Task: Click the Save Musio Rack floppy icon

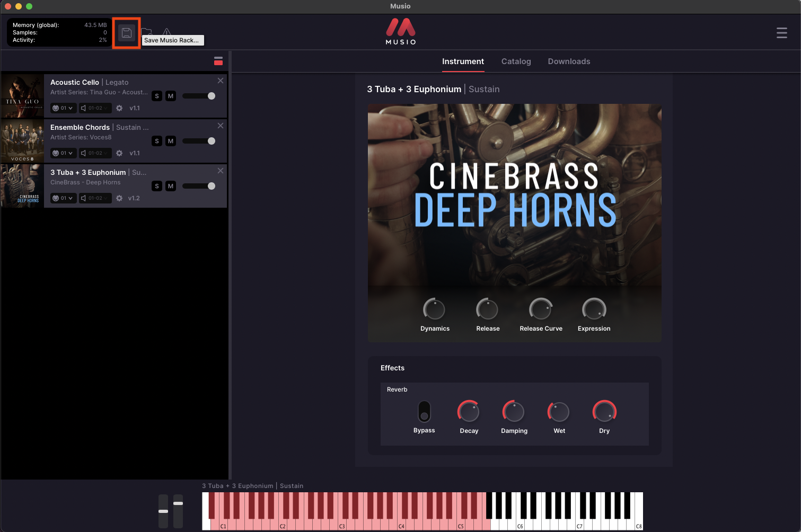Action: point(127,33)
